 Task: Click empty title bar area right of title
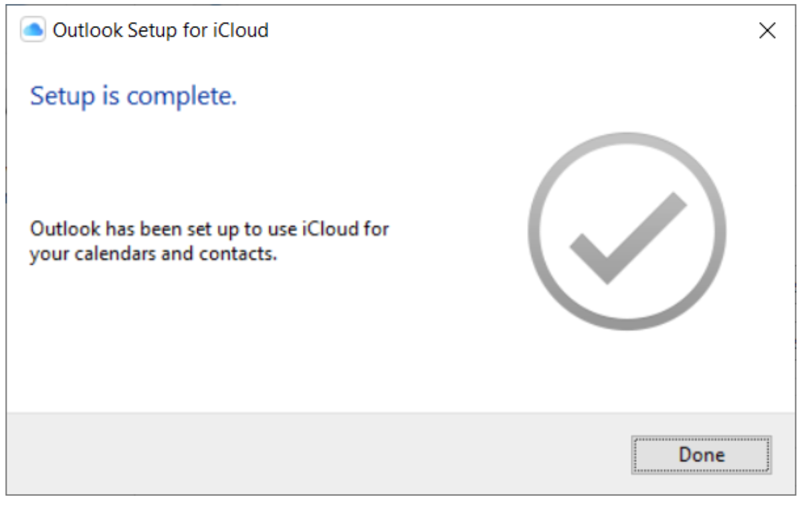click(508, 31)
